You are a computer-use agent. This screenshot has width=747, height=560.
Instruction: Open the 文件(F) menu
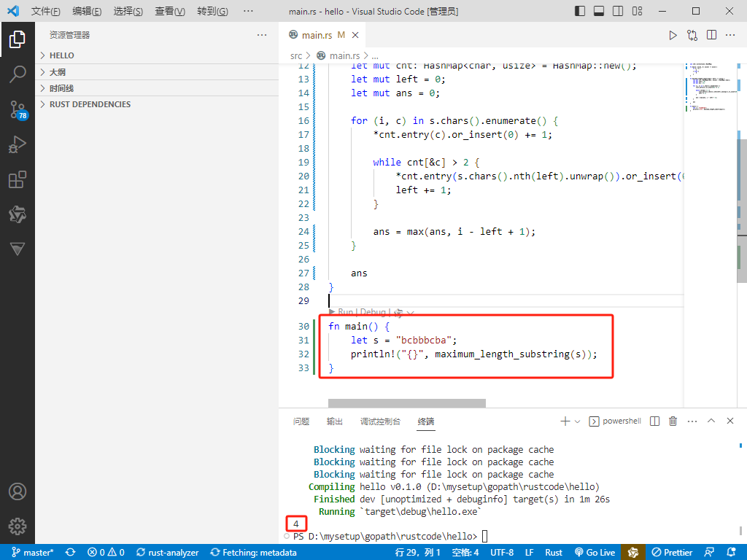coord(46,11)
